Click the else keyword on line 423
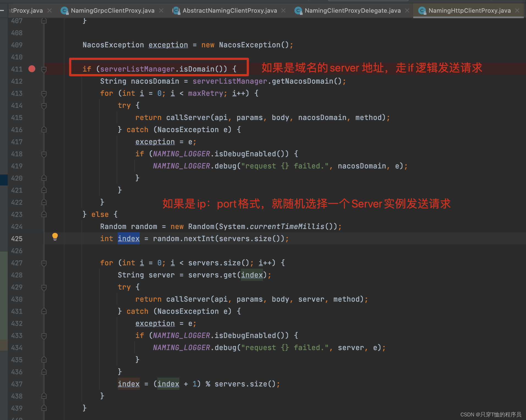 point(100,214)
